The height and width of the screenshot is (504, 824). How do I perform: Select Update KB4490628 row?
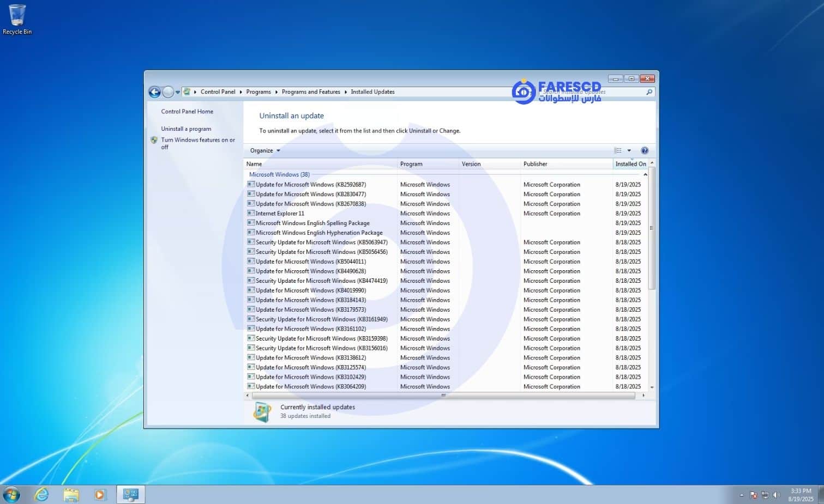point(446,271)
